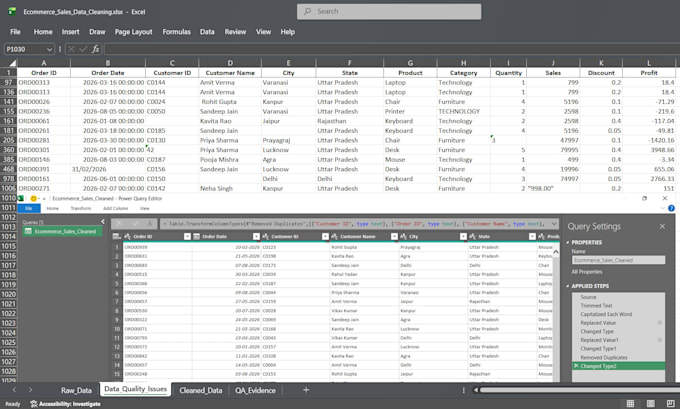Open the Power Query File tab
The image size is (680, 409).
29,209
